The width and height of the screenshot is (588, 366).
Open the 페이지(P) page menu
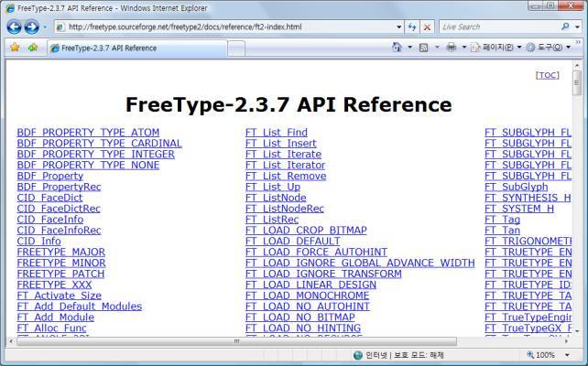496,48
